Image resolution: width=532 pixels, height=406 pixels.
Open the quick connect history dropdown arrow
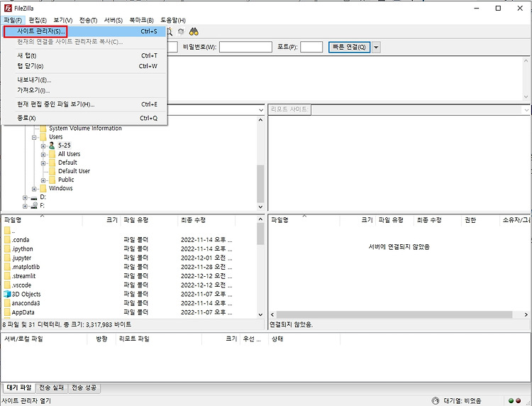tap(376, 47)
